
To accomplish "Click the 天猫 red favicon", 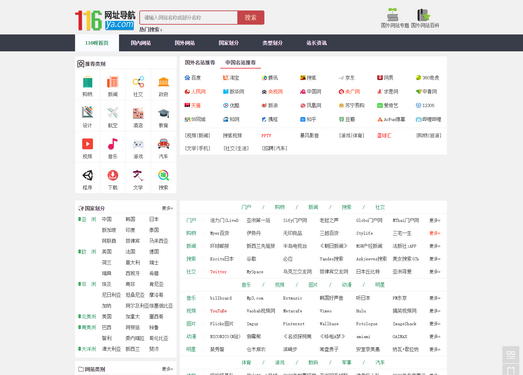I will tap(187, 105).
